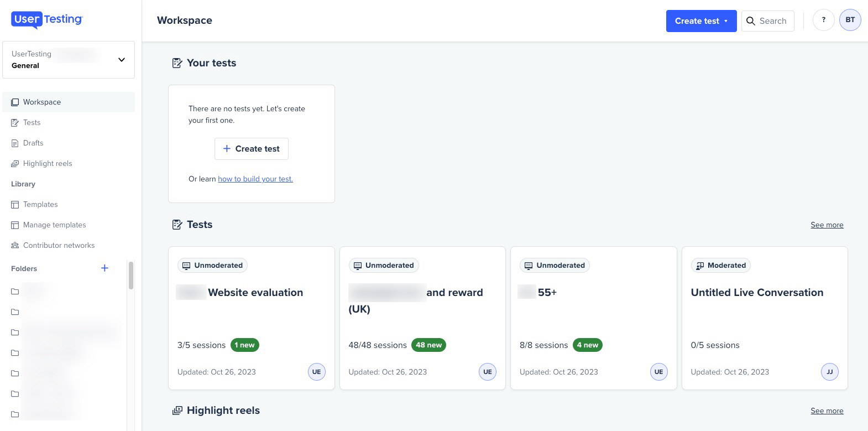
Task: Click UE avatar on 55+ card
Action: tap(659, 372)
